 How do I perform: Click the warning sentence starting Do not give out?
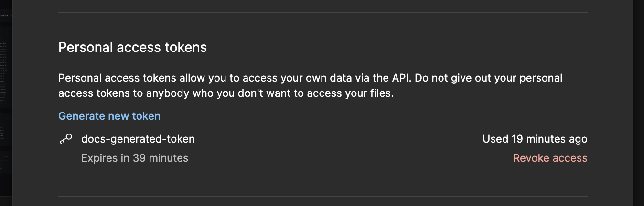point(311,86)
